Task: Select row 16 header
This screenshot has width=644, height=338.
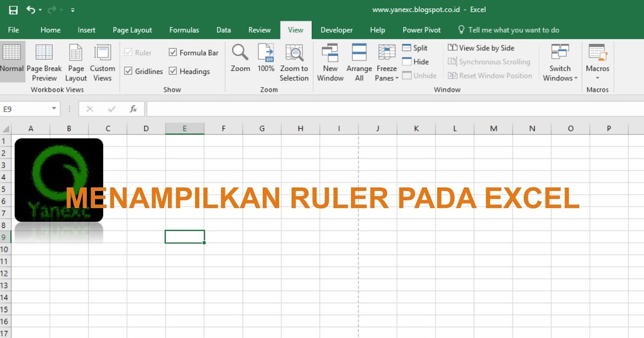Action: click(x=5, y=321)
